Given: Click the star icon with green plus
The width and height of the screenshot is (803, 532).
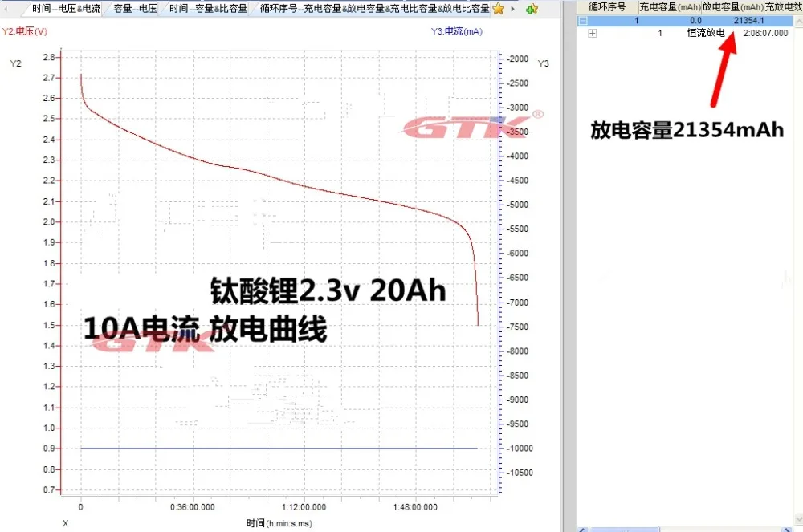Looking at the screenshot, I should [x=532, y=9].
